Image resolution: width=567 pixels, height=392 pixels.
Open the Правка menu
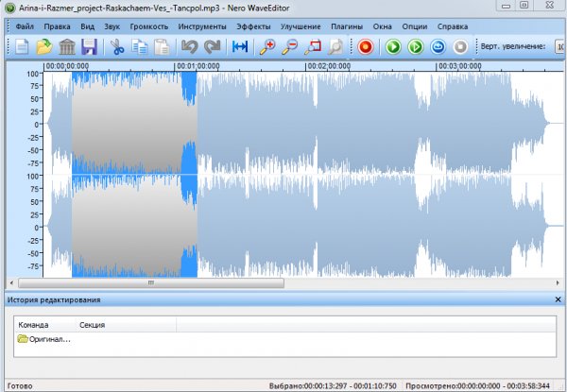pos(57,26)
